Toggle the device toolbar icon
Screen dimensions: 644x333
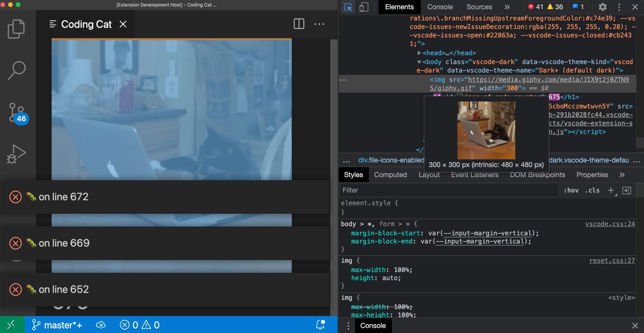click(x=364, y=7)
